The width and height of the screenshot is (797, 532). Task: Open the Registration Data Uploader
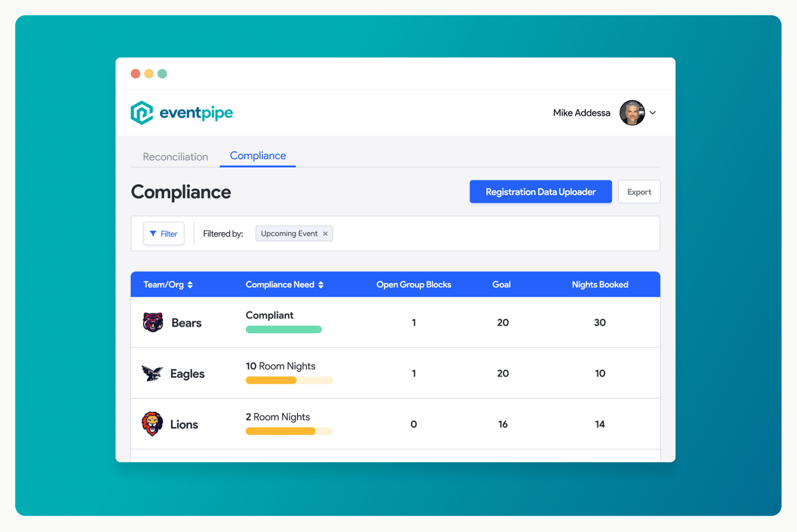tap(540, 192)
